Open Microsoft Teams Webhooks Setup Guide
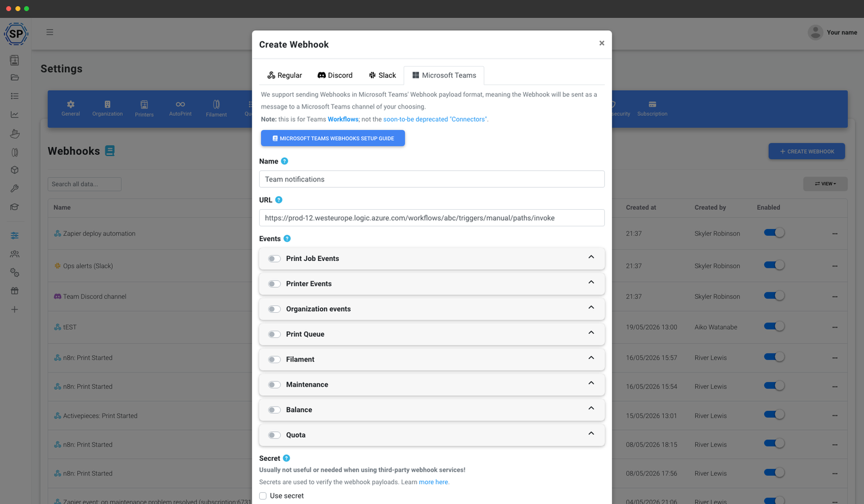This screenshot has height=504, width=864. [x=333, y=138]
